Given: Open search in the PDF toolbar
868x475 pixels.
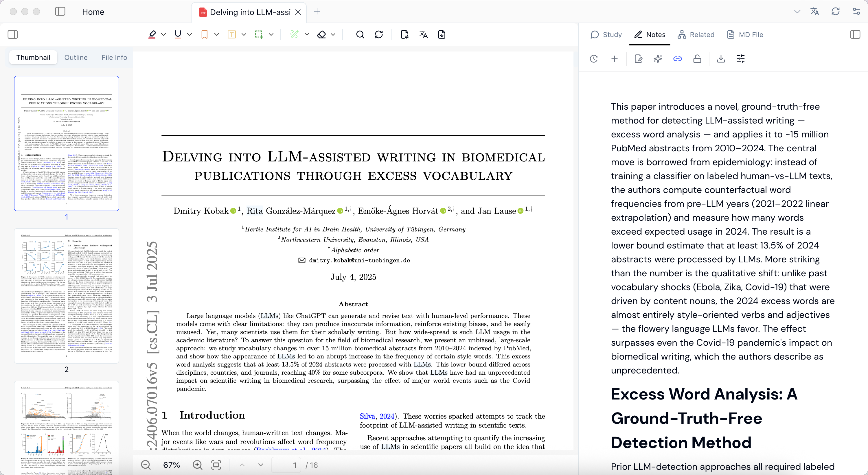Looking at the screenshot, I should (360, 34).
